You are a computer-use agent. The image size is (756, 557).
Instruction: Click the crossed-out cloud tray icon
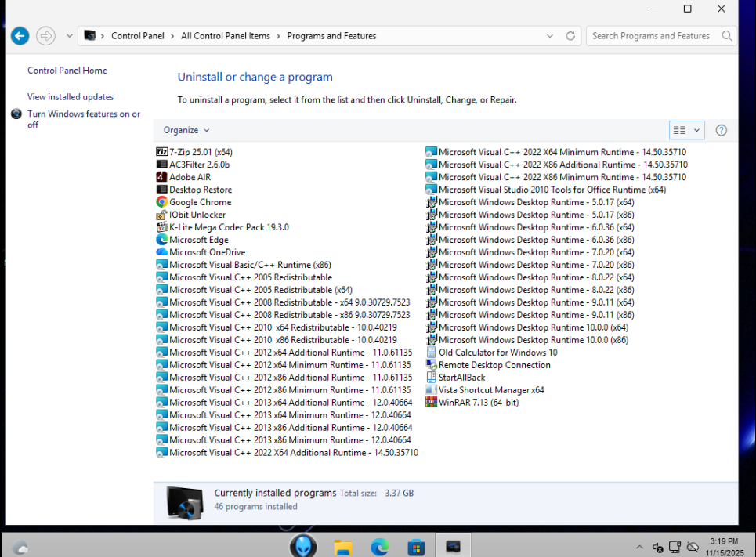pos(693,547)
